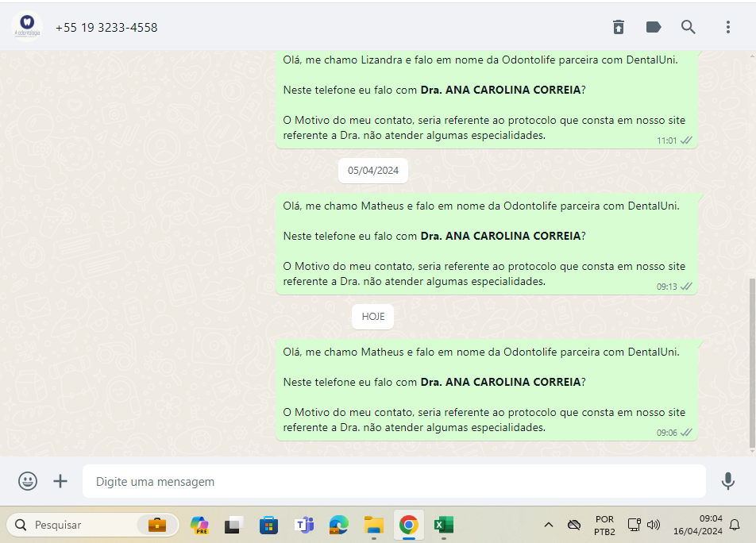The width and height of the screenshot is (756, 543).
Task: Open Microsoft Teams from taskbar
Action: click(x=304, y=525)
